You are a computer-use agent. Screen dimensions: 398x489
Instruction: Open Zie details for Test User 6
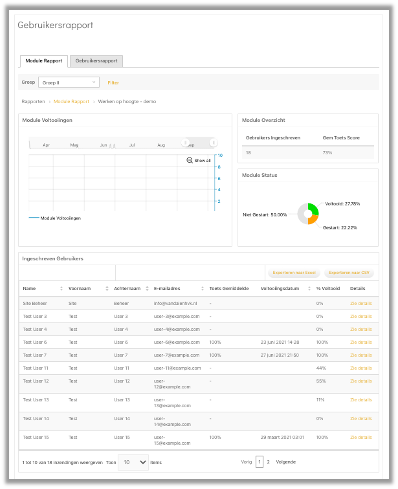click(x=361, y=342)
